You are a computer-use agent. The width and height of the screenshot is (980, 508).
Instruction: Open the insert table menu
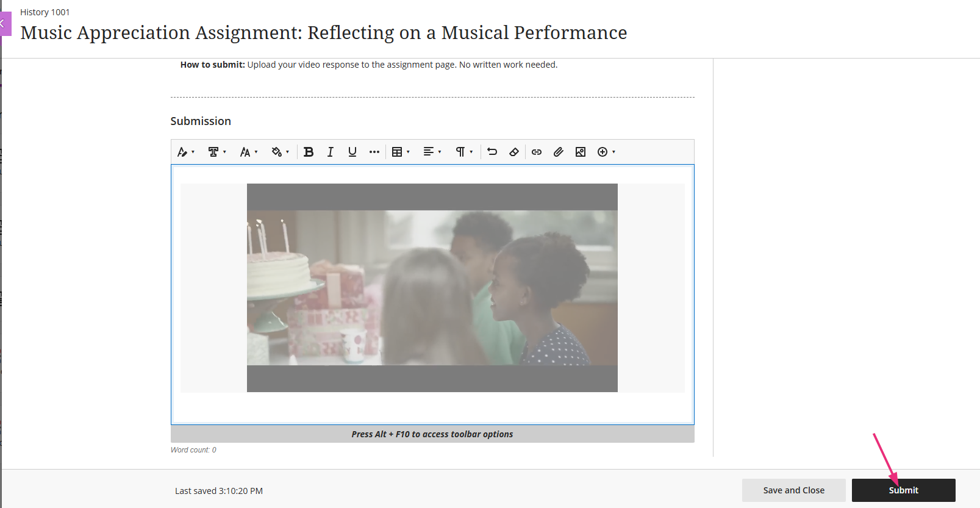point(400,152)
